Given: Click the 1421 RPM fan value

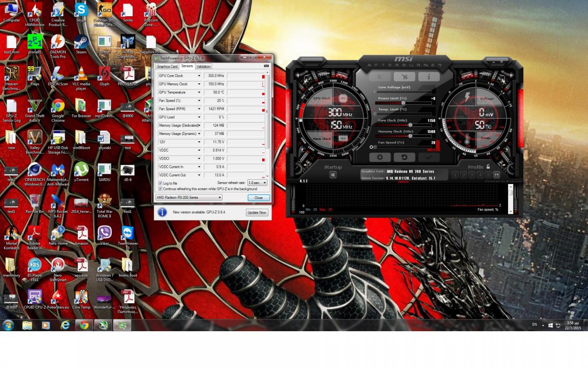Looking at the screenshot, I should [x=215, y=109].
